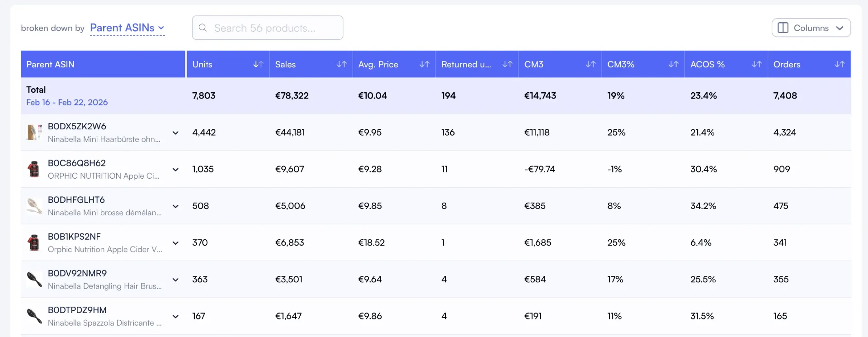This screenshot has width=868, height=337.
Task: Select ASIN text B0DV92NMR9
Action: (77, 273)
